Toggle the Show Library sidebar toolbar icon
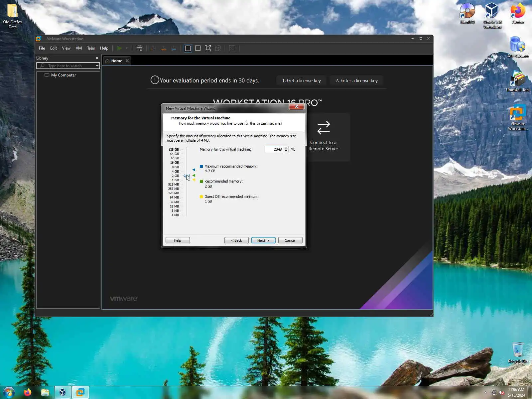 point(188,48)
